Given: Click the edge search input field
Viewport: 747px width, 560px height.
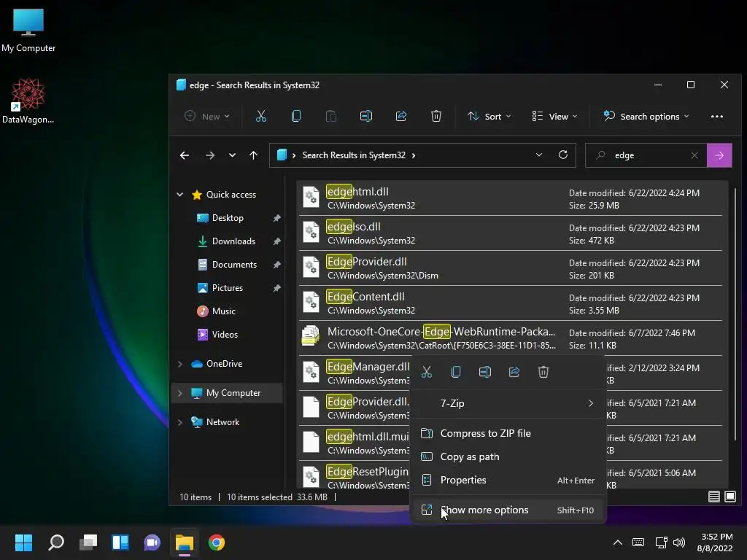Looking at the screenshot, I should (648, 155).
